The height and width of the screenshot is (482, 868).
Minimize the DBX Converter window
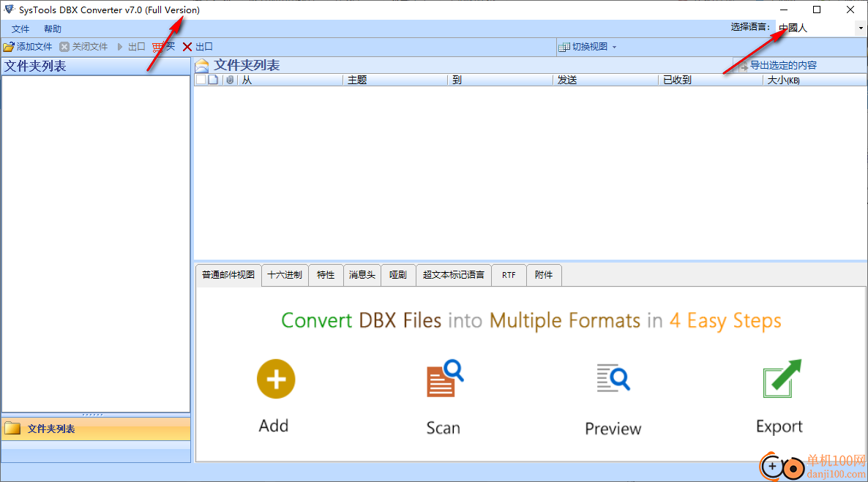point(784,10)
